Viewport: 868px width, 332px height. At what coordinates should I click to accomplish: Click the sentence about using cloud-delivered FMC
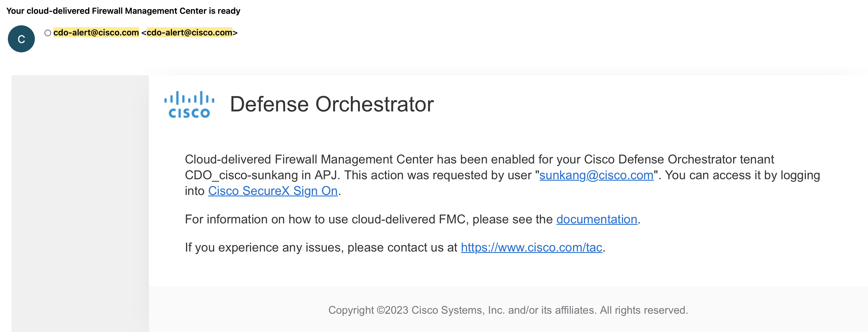pos(412,219)
